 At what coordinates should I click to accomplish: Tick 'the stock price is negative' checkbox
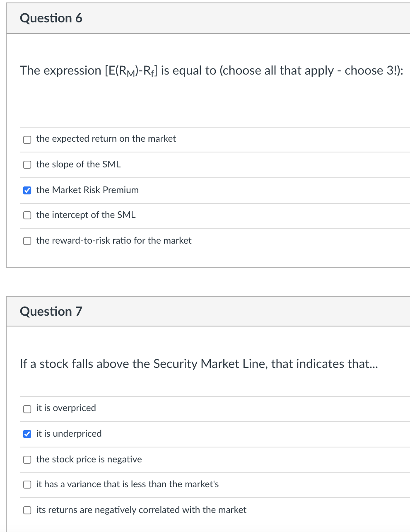pos(27,460)
